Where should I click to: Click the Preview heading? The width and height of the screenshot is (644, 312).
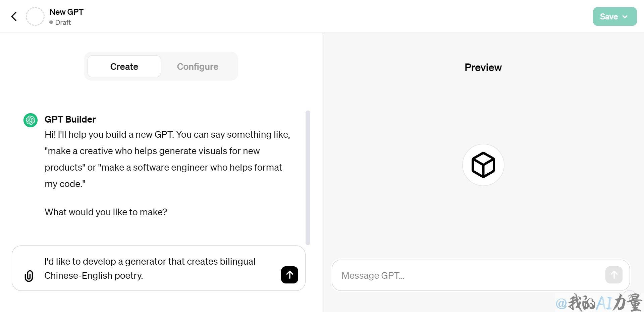[x=483, y=68]
